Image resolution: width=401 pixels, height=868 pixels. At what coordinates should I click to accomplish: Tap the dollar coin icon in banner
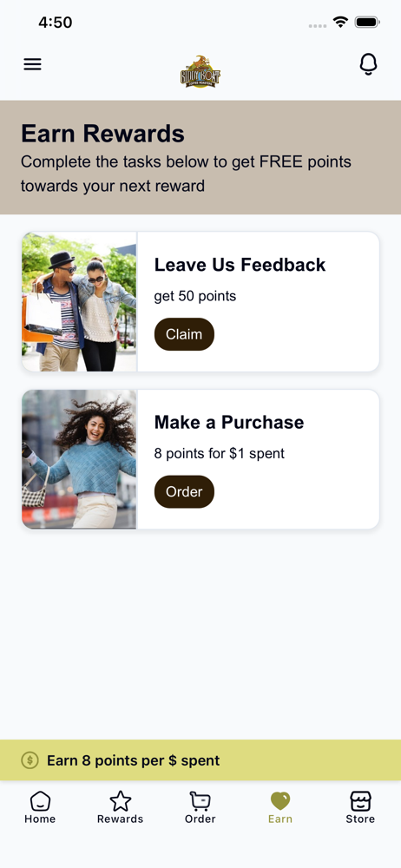tap(30, 760)
